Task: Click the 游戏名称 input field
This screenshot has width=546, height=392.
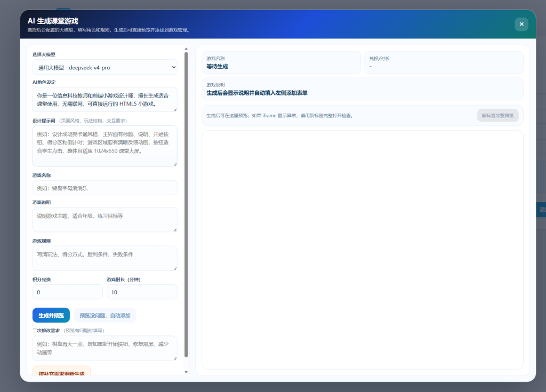Action: [105, 188]
